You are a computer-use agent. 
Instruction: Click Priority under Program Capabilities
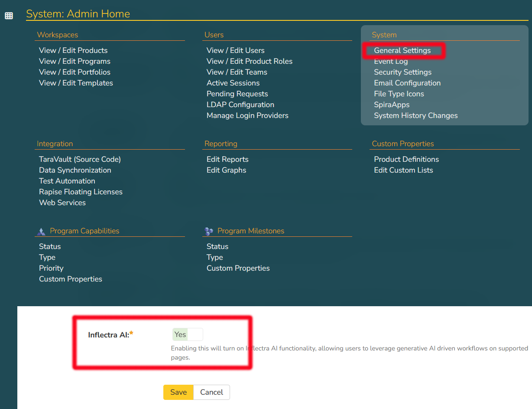[x=51, y=268]
